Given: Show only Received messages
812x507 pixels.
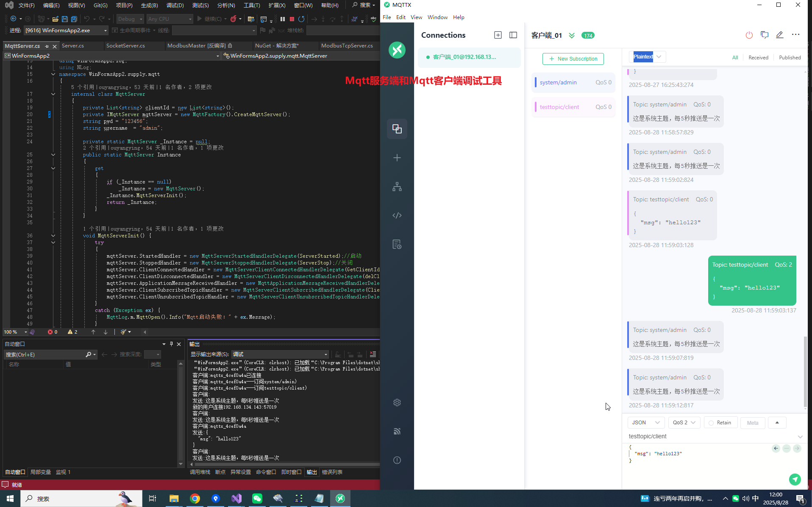Looking at the screenshot, I should pyautogui.click(x=758, y=58).
